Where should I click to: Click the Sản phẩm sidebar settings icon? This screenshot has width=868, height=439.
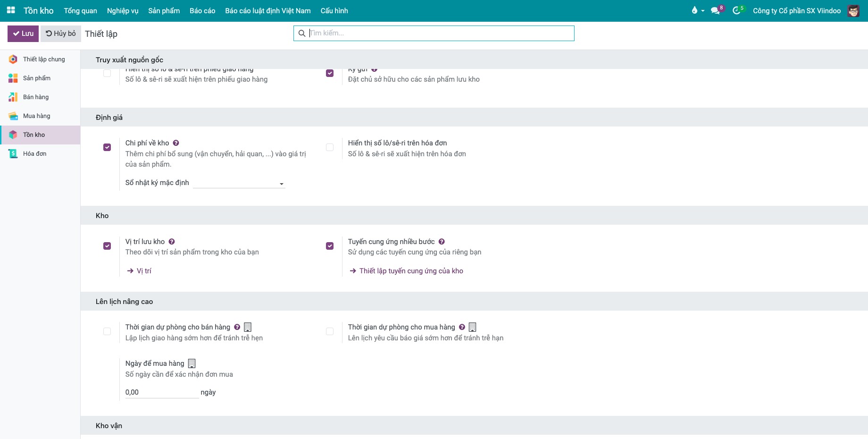[x=13, y=78]
